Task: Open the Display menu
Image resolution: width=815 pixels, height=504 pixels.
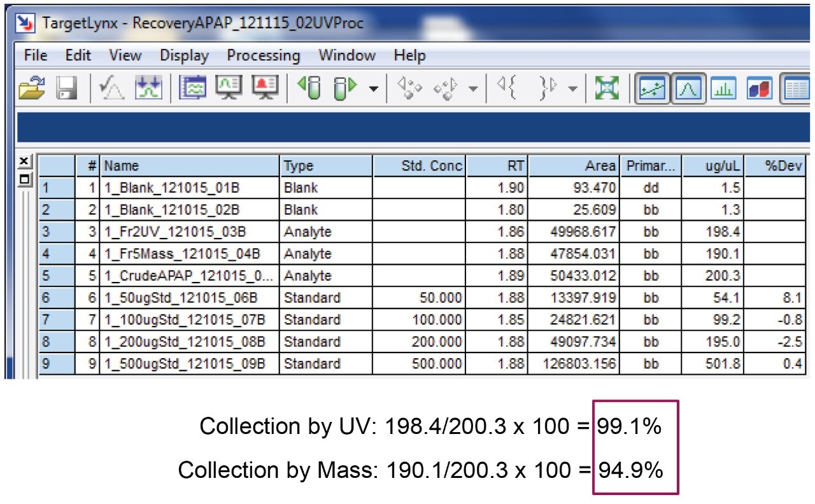Action: tap(184, 56)
